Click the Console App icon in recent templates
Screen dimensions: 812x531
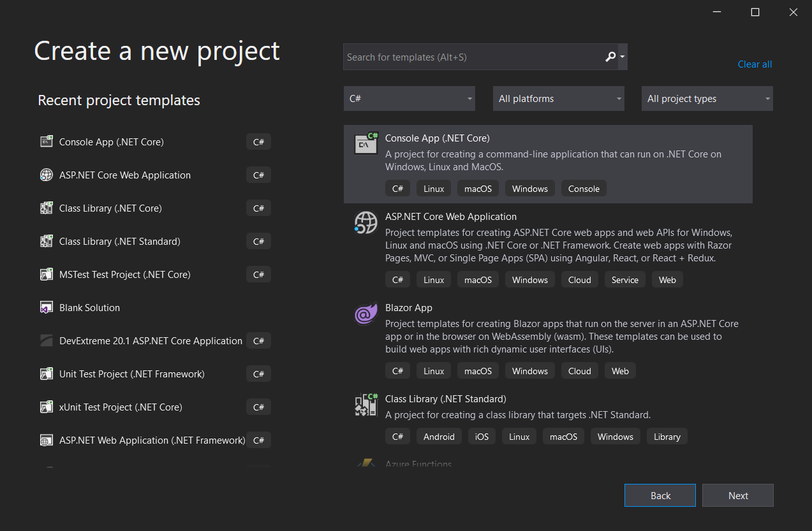pos(46,142)
